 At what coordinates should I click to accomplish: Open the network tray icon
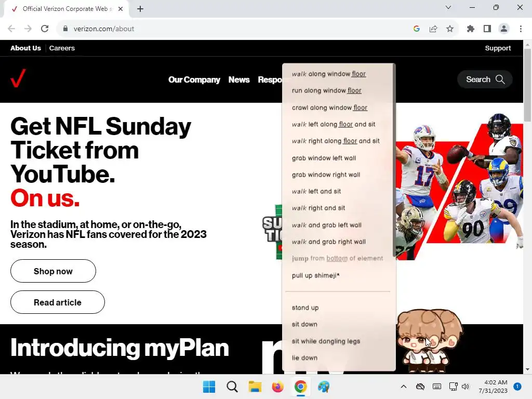(x=453, y=387)
